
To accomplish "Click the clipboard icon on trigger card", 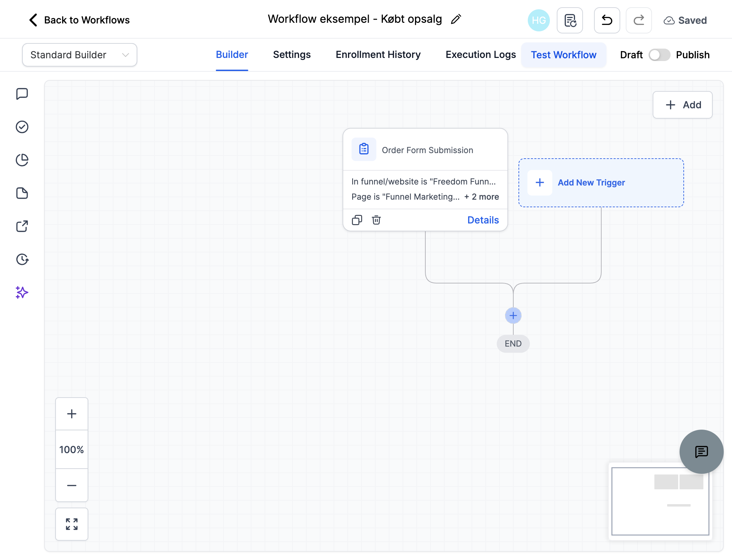I will point(364,149).
